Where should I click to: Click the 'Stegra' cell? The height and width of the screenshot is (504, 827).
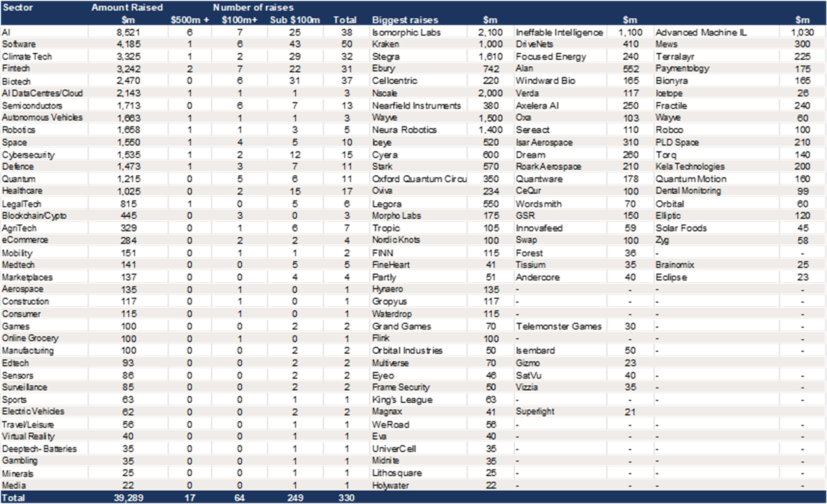tap(386, 56)
